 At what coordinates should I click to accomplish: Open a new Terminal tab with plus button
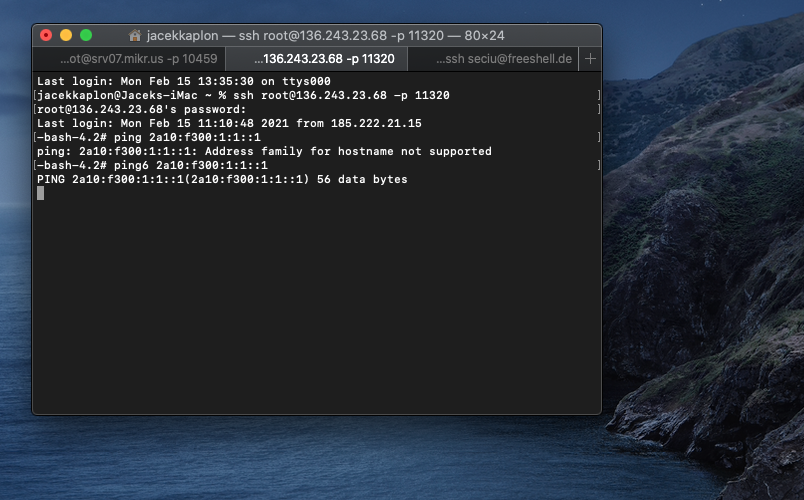(590, 59)
